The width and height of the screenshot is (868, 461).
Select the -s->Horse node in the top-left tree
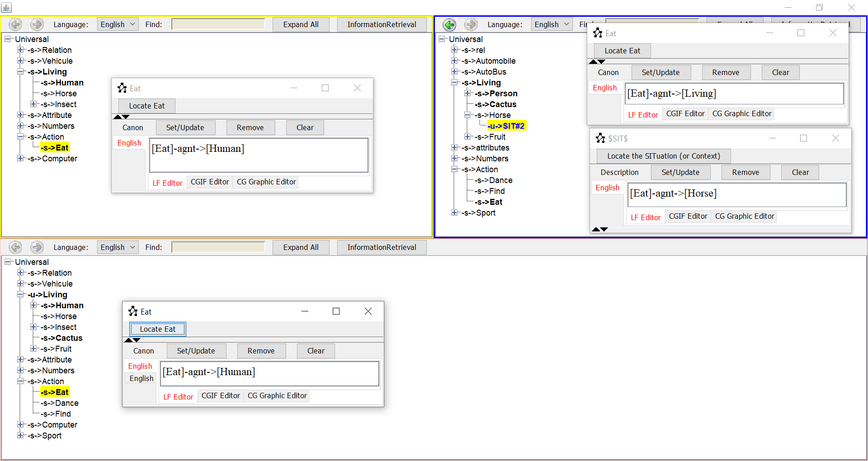[x=59, y=94]
